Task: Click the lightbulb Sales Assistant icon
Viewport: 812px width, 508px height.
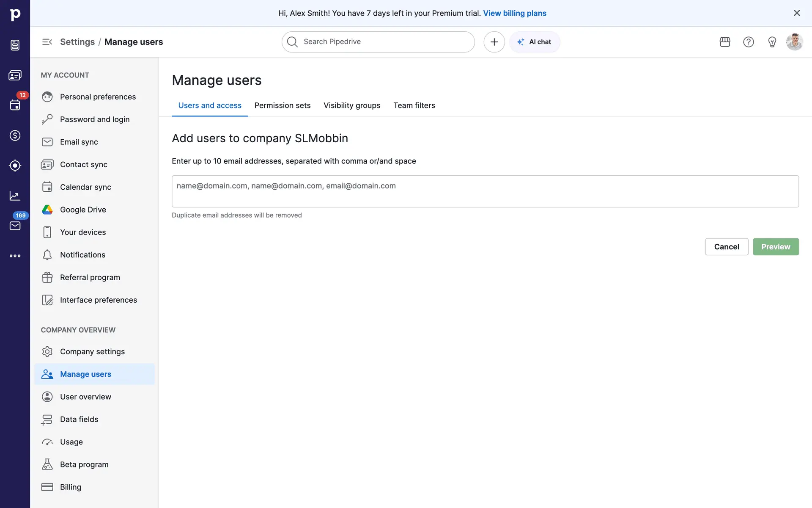Action: (x=772, y=42)
